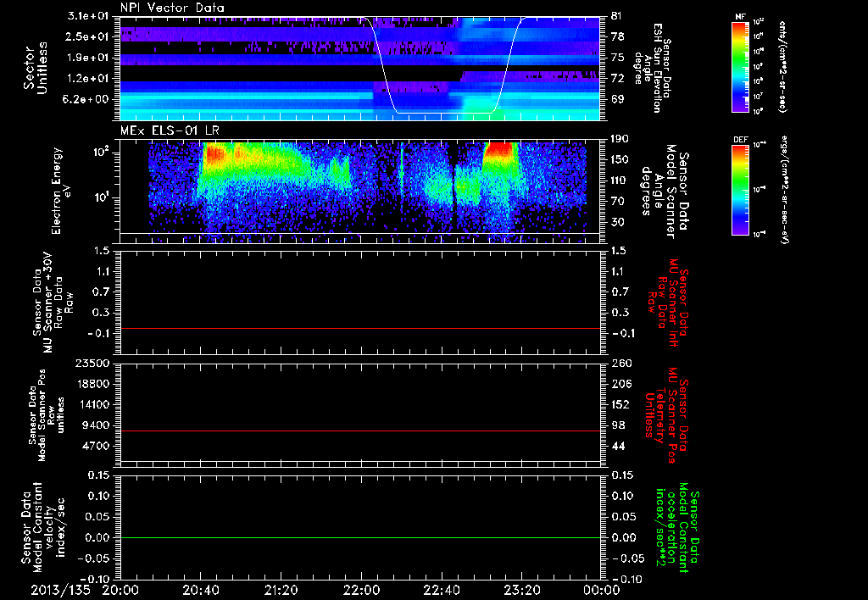Click the '3.1e+01' sector tick value

pyautogui.click(x=88, y=16)
